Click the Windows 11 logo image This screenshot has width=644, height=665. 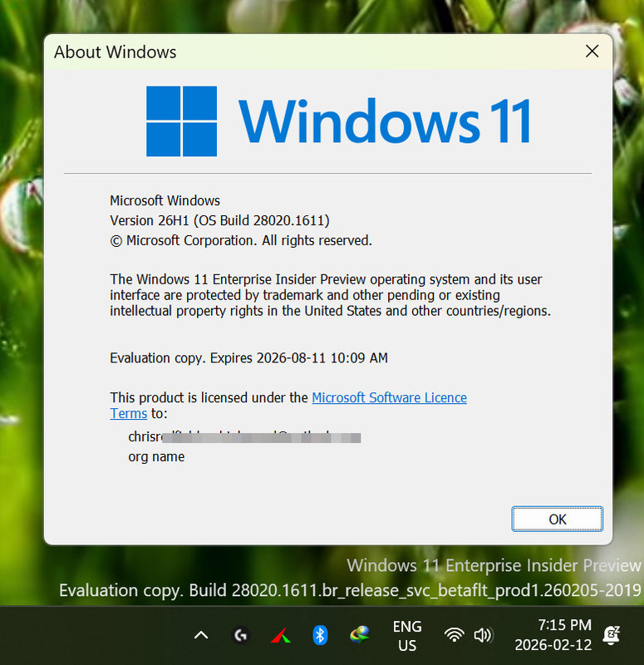coord(338,121)
